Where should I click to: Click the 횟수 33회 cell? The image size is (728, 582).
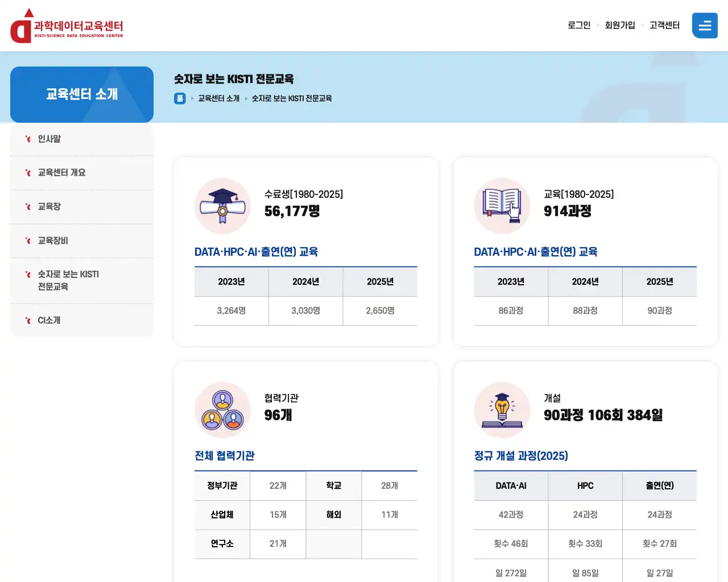[x=585, y=544]
